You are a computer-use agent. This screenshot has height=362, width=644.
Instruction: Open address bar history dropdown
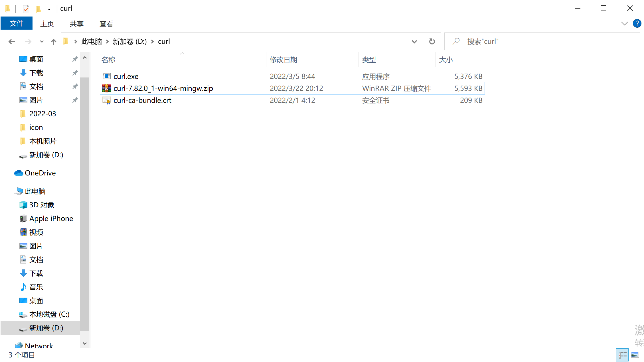point(414,42)
